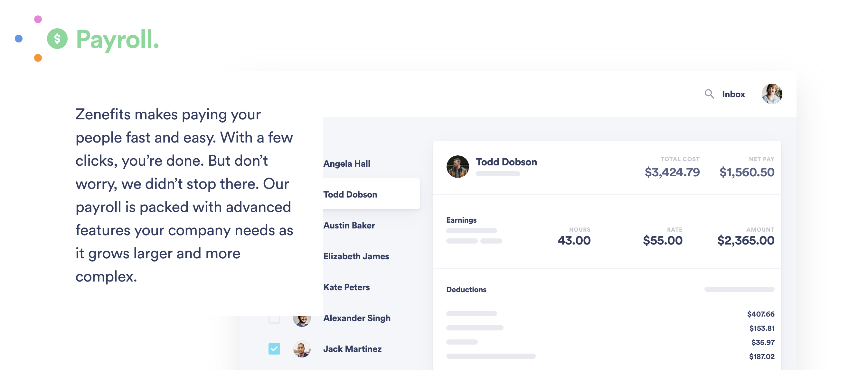Select Elizabeth James in employee list
Screen dimensions: 868x370
(x=356, y=256)
